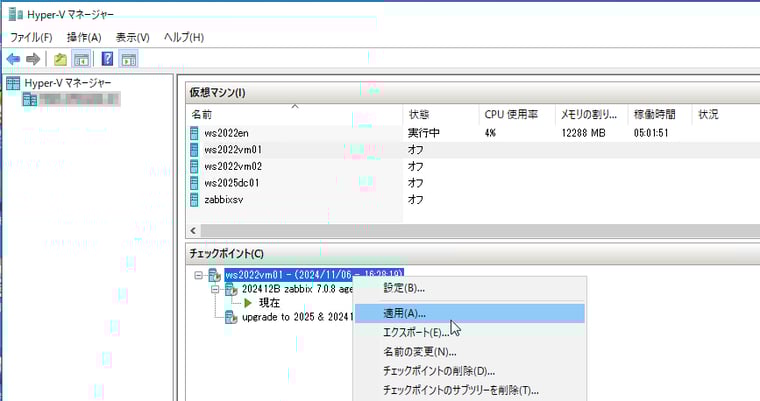
Task: Sort by 稼働時間 column header
Action: point(660,114)
